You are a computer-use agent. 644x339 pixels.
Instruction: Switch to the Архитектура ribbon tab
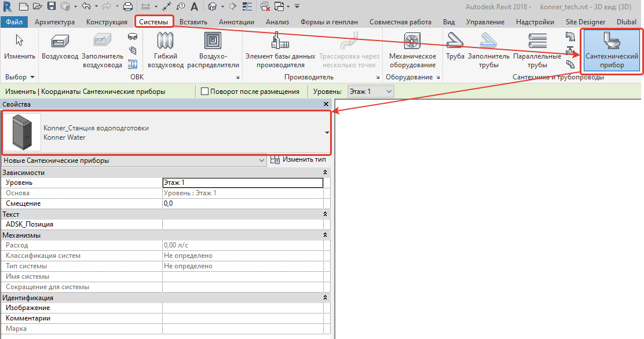(x=54, y=22)
